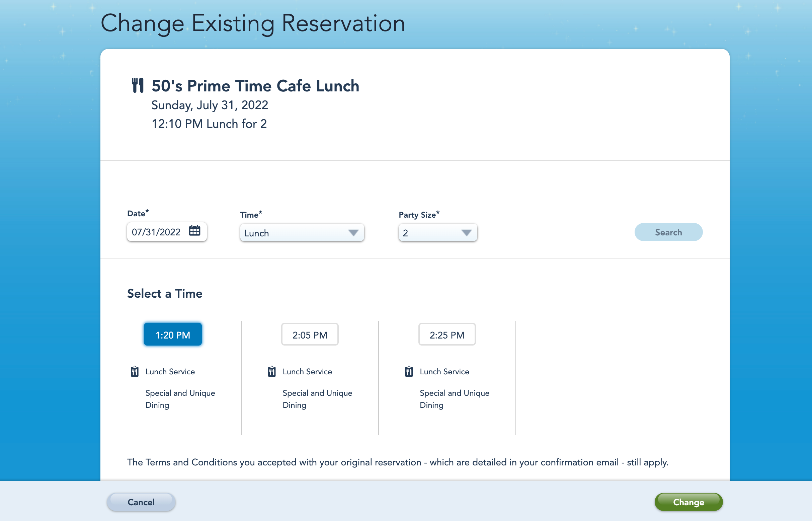
Task: Click the Party Size dropdown arrow
Action: pos(466,233)
